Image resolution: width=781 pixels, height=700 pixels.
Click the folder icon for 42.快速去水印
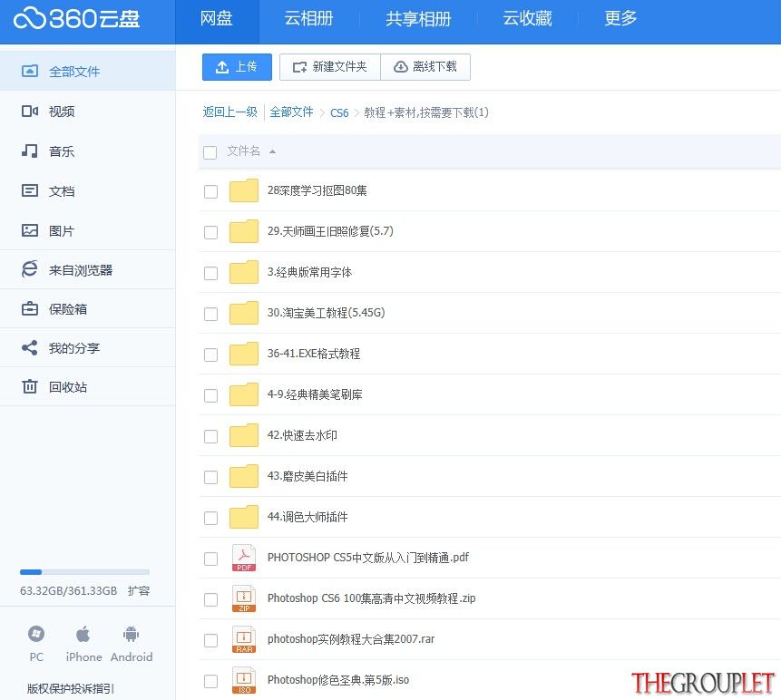[244, 435]
